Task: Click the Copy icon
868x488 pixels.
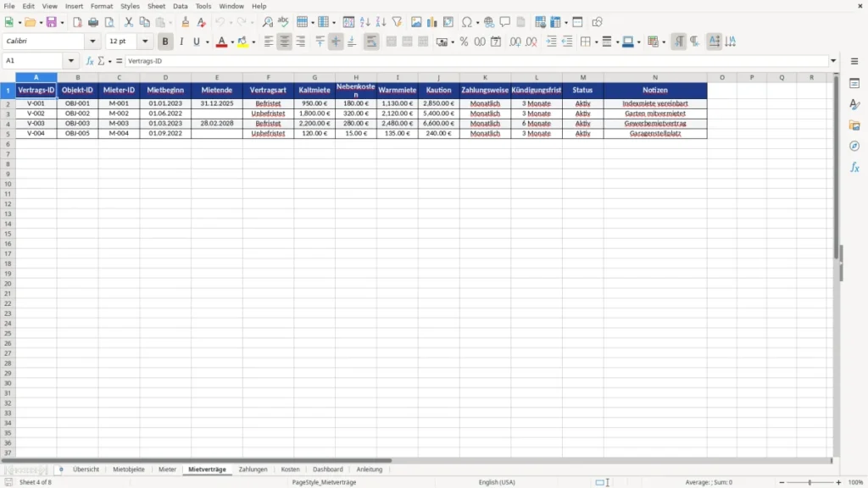Action: pos(144,22)
